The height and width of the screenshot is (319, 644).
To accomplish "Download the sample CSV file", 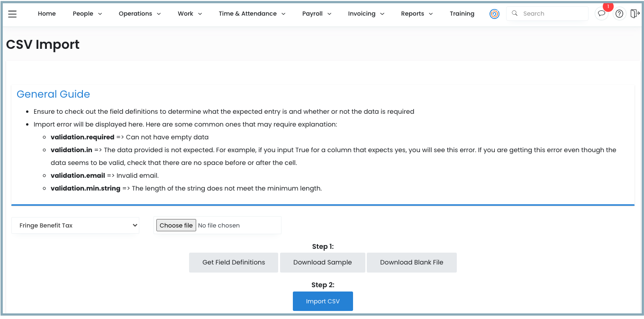I will tap(322, 263).
